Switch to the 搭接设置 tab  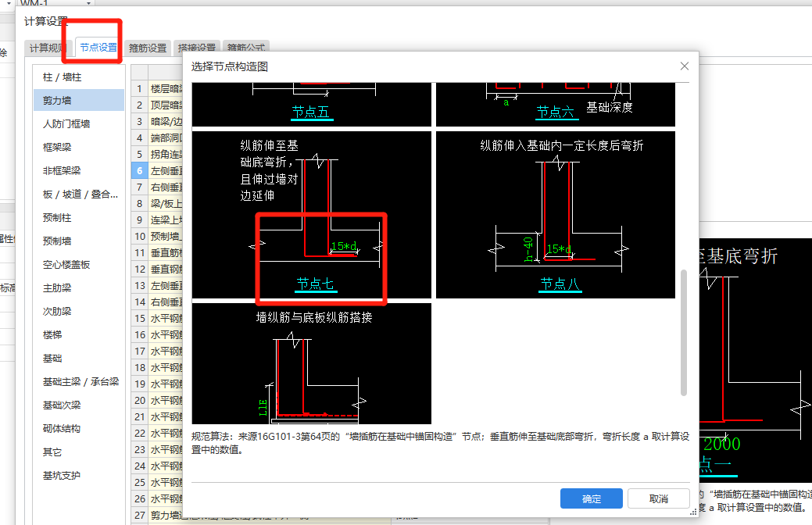click(197, 47)
